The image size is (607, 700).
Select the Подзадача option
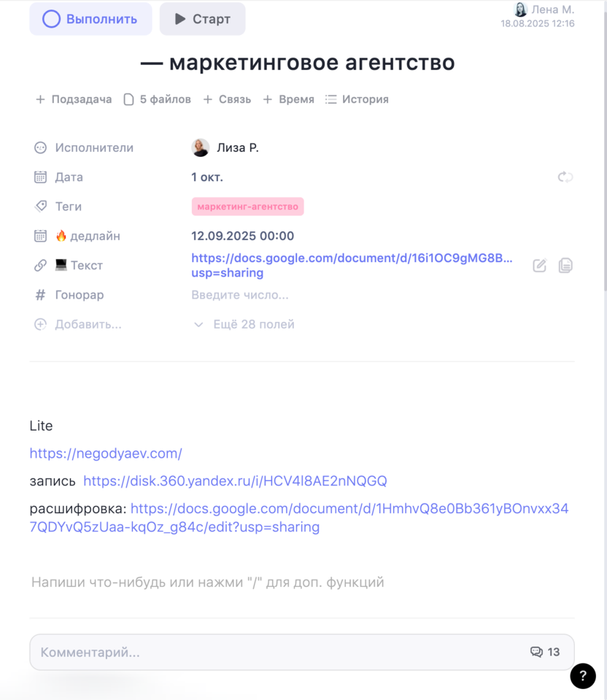[x=73, y=99]
